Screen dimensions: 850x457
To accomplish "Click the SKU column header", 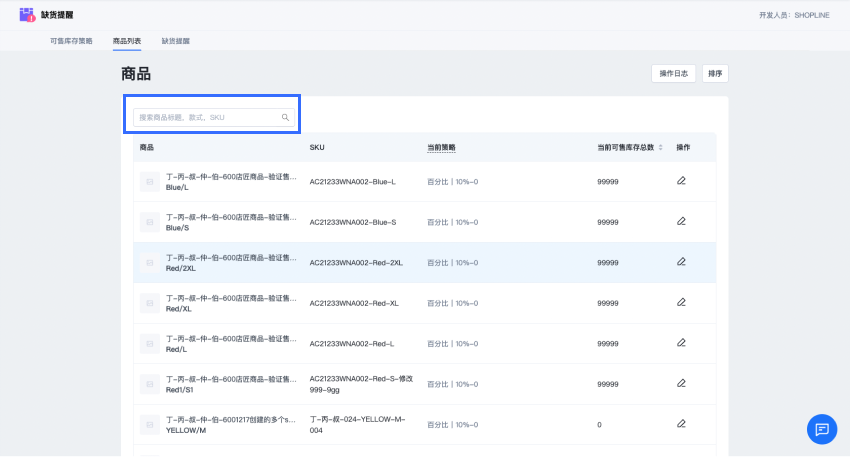I will click(x=317, y=147).
